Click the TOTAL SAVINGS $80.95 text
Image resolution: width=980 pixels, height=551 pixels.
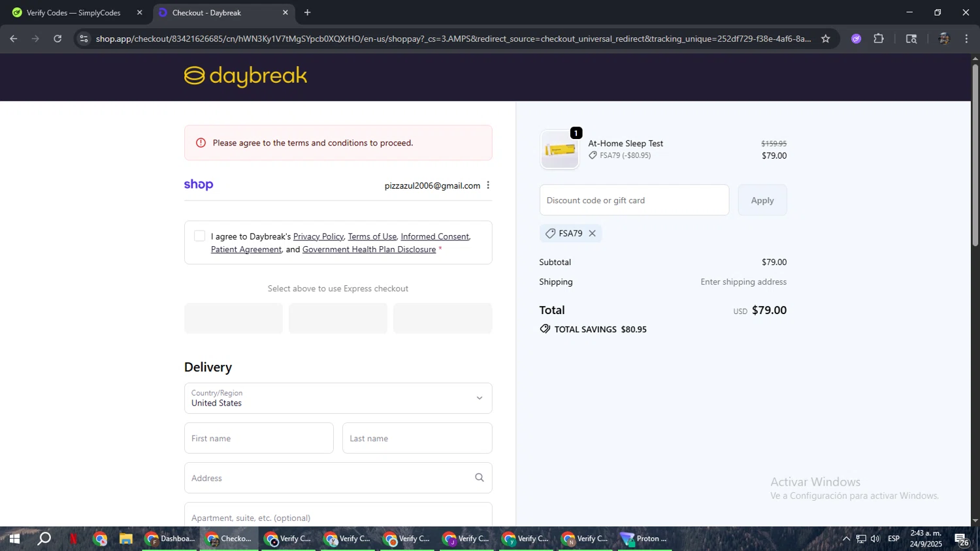pyautogui.click(x=600, y=329)
